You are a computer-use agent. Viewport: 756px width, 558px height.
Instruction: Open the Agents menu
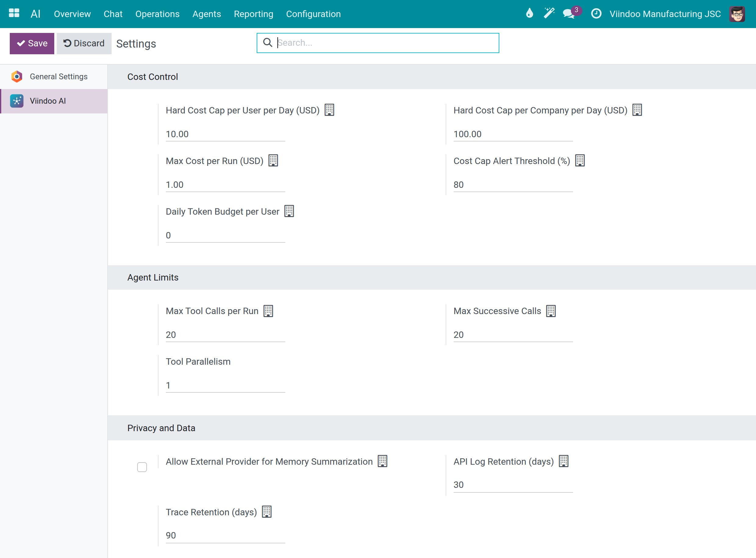coord(207,14)
